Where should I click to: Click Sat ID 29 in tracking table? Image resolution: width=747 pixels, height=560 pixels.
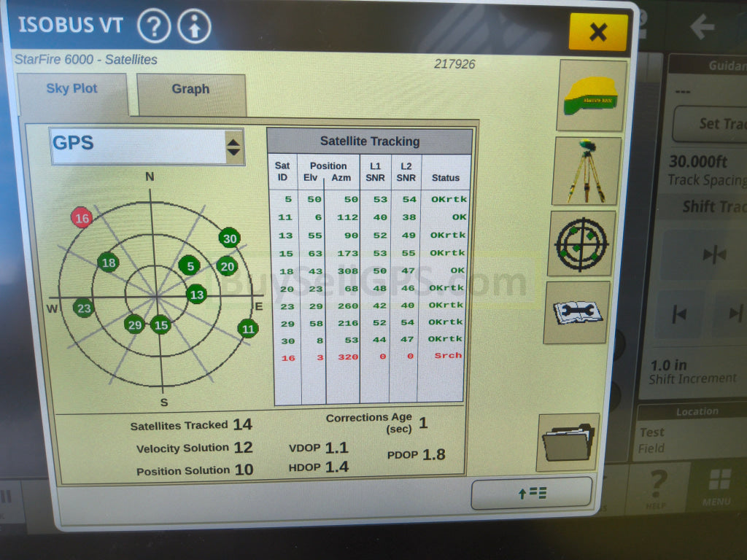287,324
